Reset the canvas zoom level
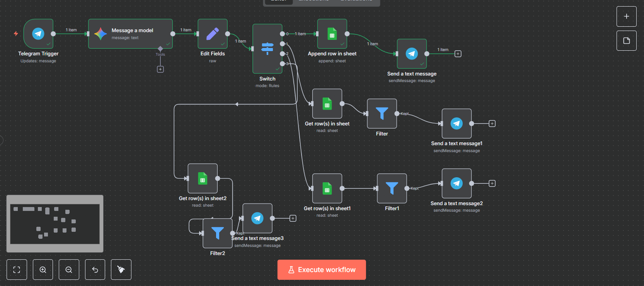Screen dimensions: 644x286 click(95, 270)
